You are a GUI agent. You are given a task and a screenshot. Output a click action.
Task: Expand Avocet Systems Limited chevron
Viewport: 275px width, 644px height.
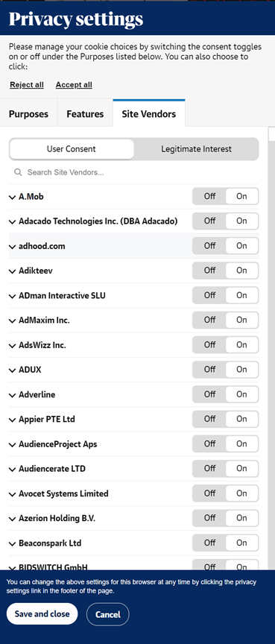13,493
